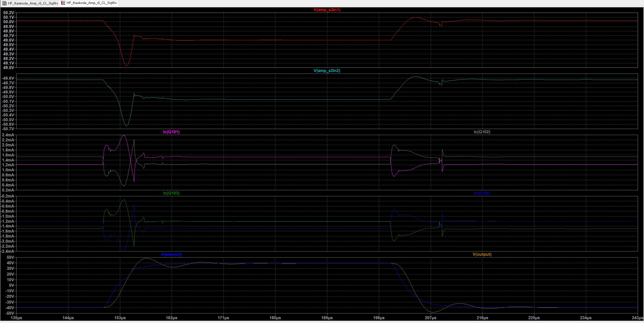Switch to the HF_Kaskode_Amp_r5_CL_SqWv schematic tab
This screenshot has width=644, height=323.
click(x=30, y=3)
